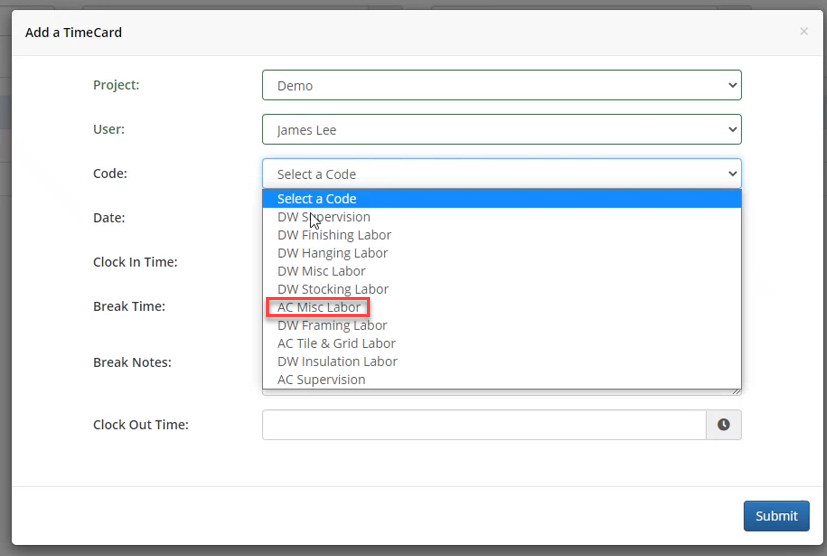This screenshot has height=556, width=827.
Task: Choose DW Misc Labor code
Action: 321,271
